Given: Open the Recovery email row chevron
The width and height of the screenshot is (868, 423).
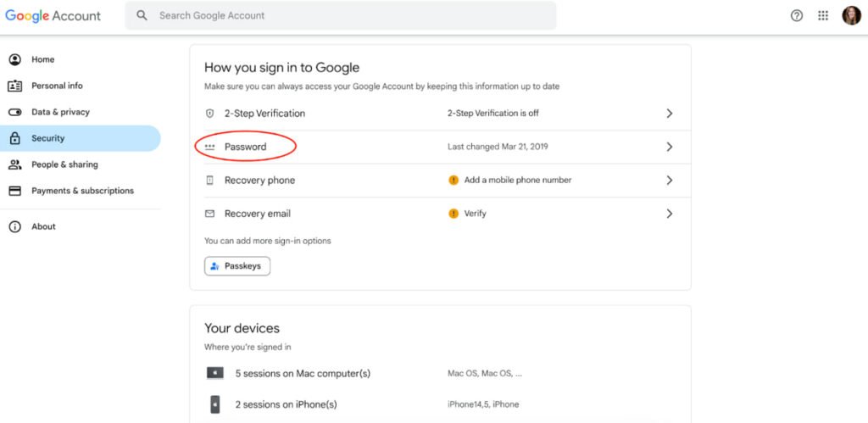Looking at the screenshot, I should tap(670, 214).
